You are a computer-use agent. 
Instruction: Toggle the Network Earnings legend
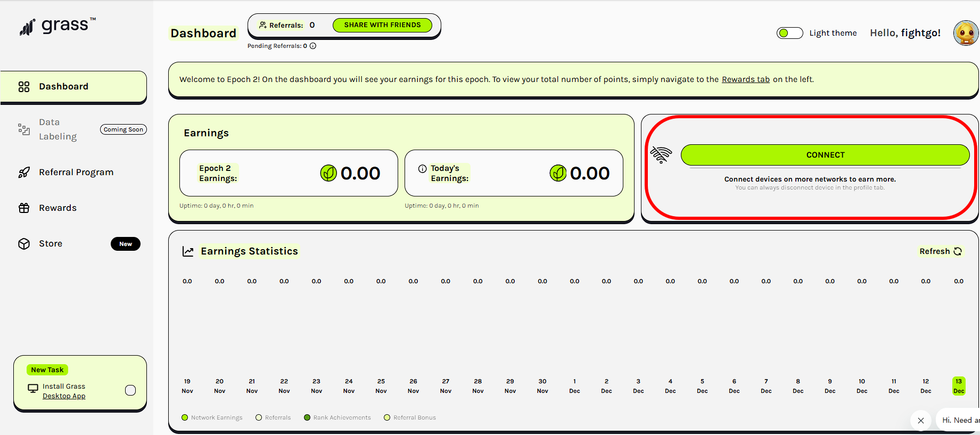pyautogui.click(x=212, y=417)
